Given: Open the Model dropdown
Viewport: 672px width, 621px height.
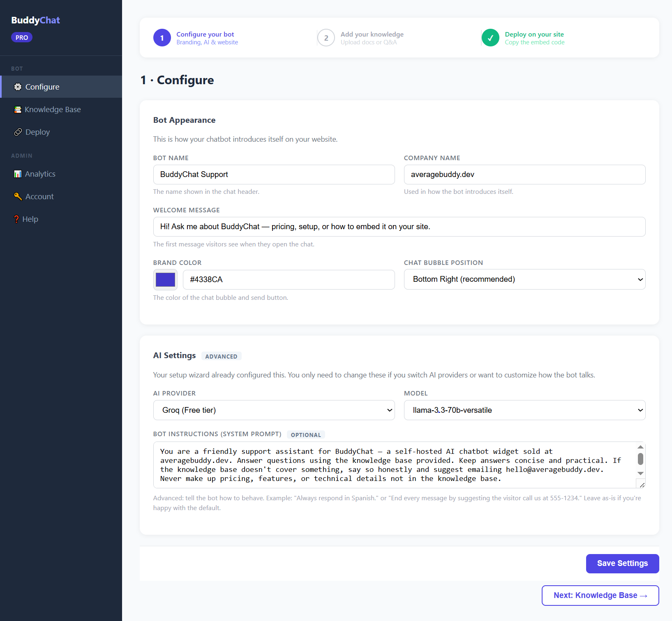Looking at the screenshot, I should coord(524,410).
